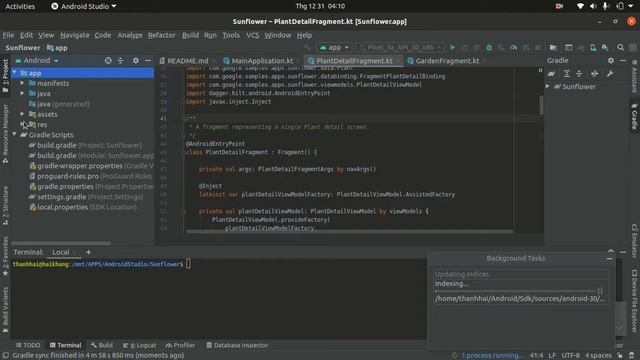Minimize the Background Tasks popup
640x360 pixels.
pyautogui.click(x=609, y=259)
